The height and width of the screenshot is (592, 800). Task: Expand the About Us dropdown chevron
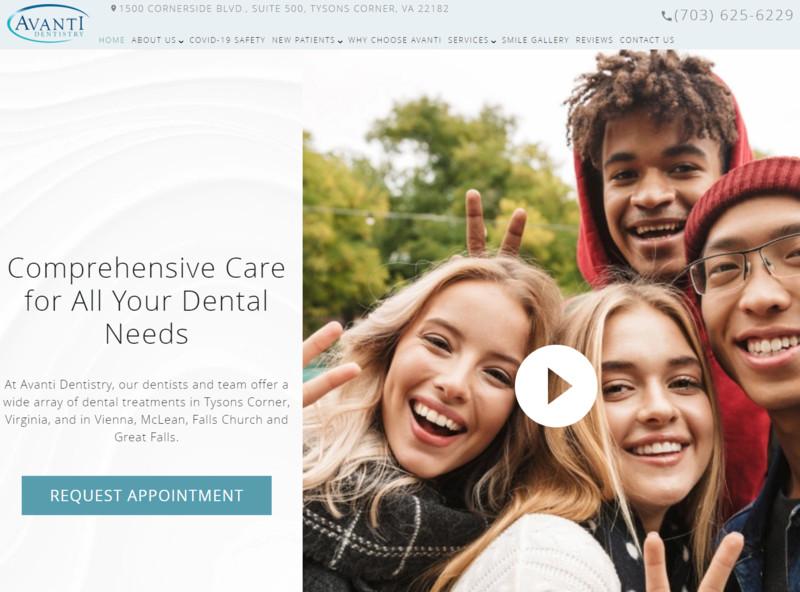click(181, 41)
